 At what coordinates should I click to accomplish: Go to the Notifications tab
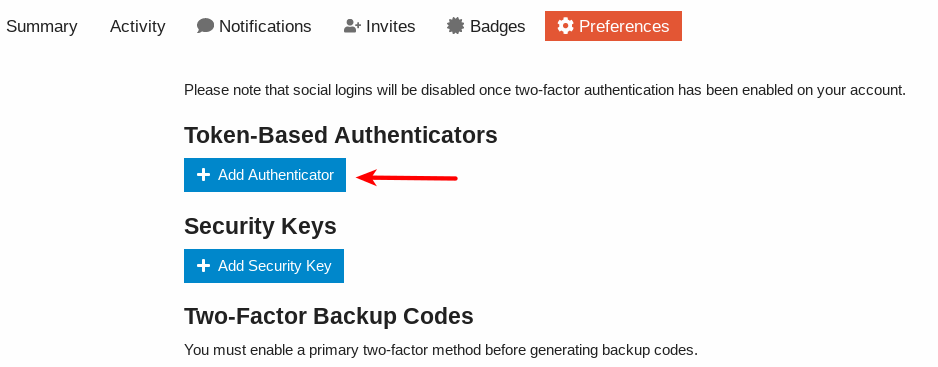[x=254, y=26]
